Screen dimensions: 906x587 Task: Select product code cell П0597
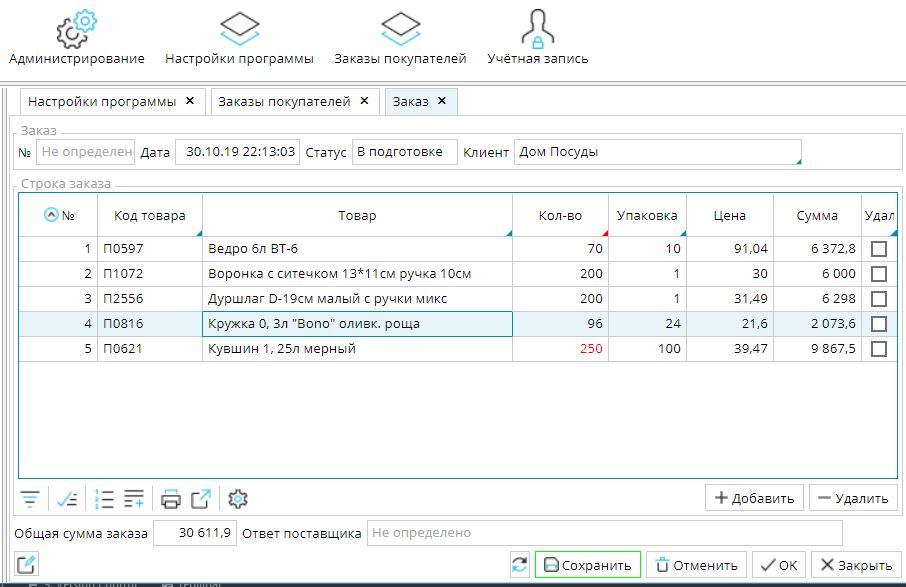tap(150, 249)
